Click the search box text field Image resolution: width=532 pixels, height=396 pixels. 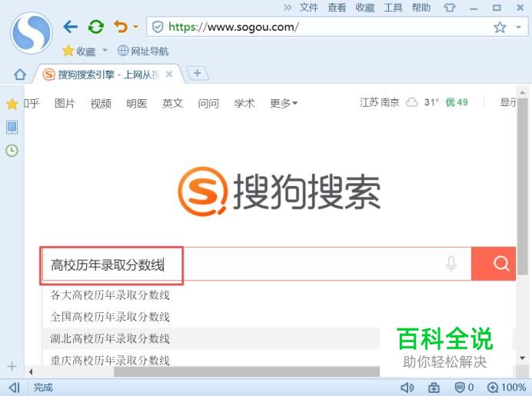(256, 264)
